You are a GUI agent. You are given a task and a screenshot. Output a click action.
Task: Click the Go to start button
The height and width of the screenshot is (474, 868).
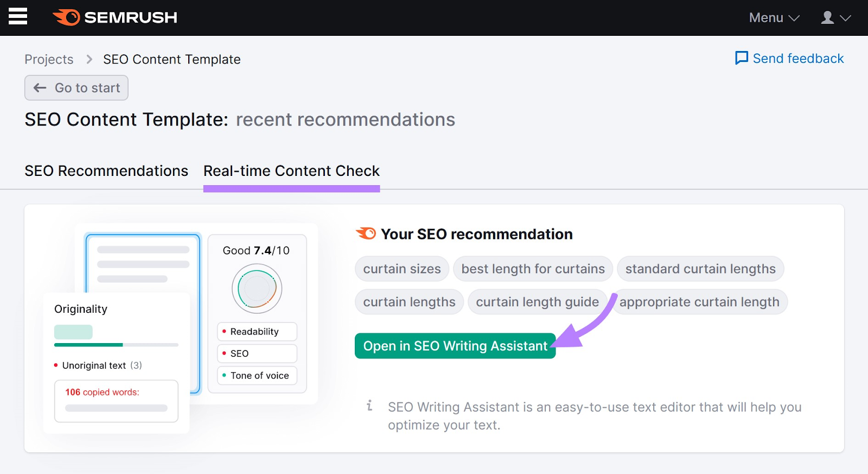pos(76,88)
